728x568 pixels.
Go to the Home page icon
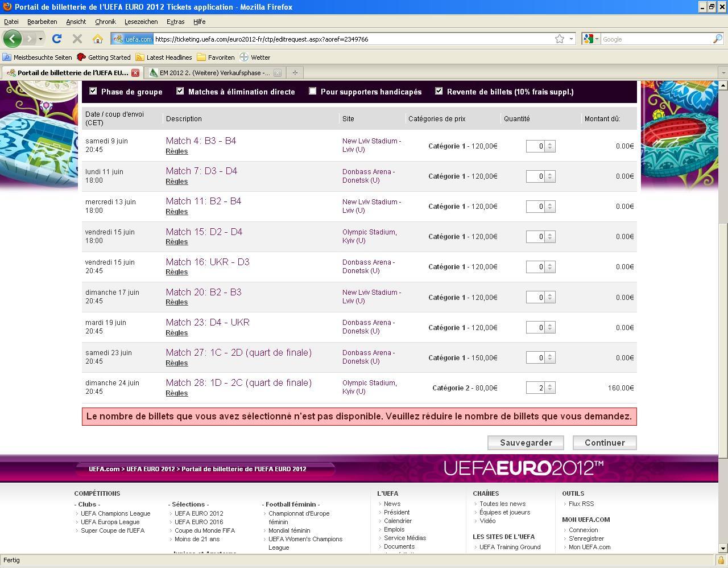pyautogui.click(x=98, y=39)
